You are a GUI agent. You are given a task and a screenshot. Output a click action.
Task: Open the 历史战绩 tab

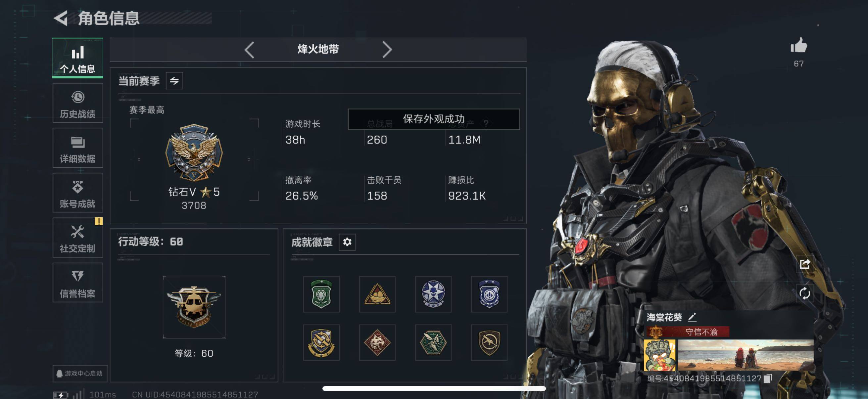[78, 103]
